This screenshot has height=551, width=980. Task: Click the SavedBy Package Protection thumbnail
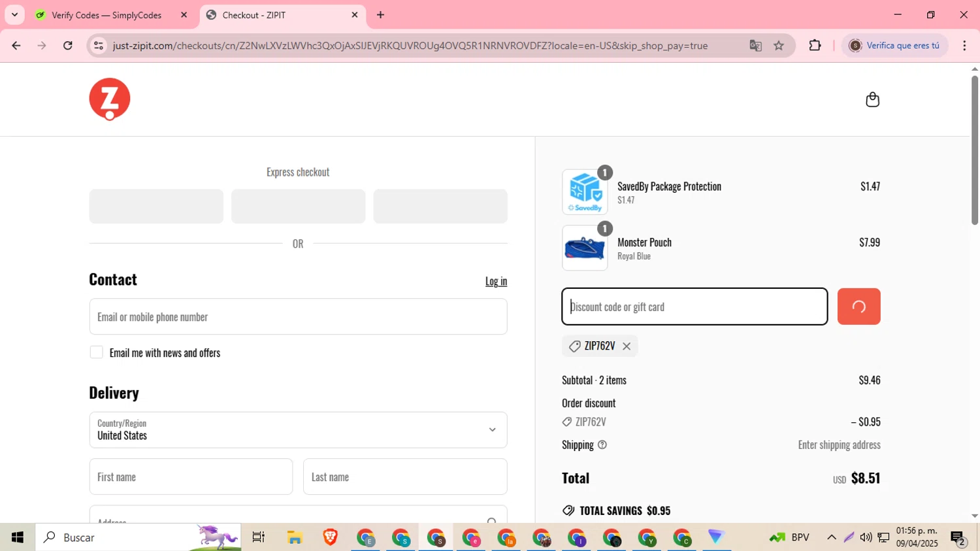(585, 192)
